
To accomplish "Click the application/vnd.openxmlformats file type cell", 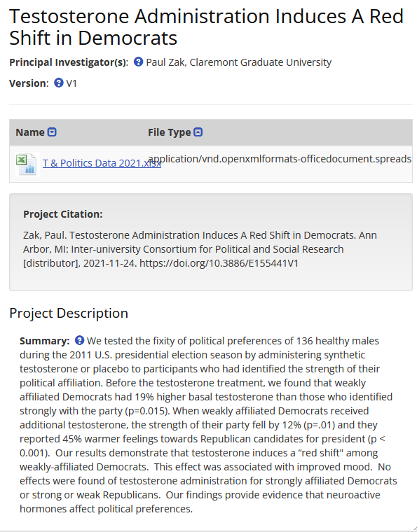I will (280, 159).
